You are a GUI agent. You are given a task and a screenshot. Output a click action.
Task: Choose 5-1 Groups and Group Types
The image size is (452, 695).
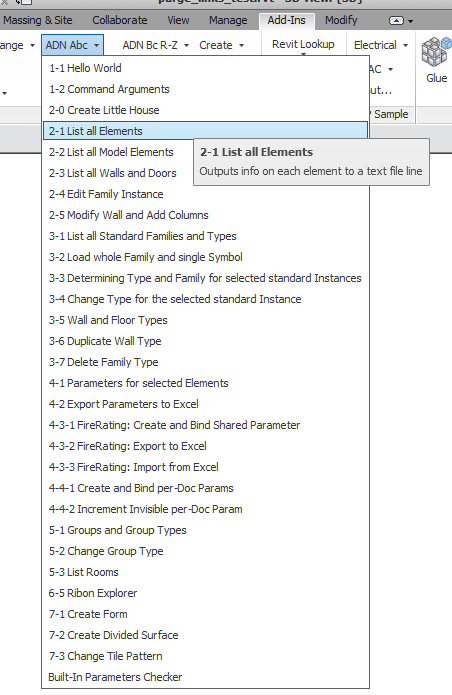(206, 530)
